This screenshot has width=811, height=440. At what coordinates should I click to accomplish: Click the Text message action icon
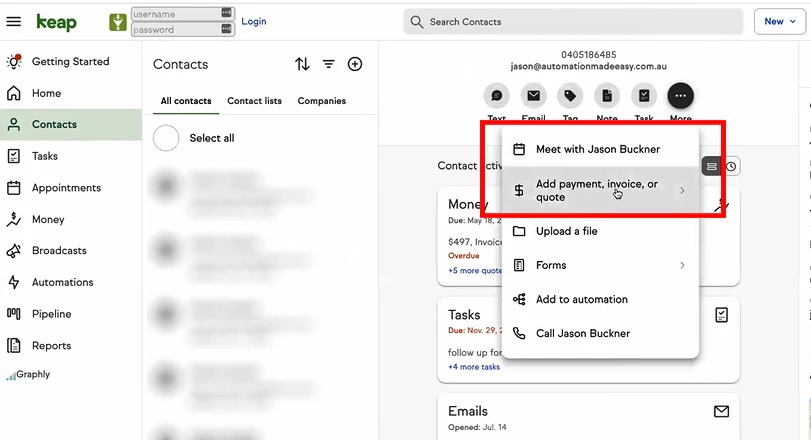[x=497, y=96]
